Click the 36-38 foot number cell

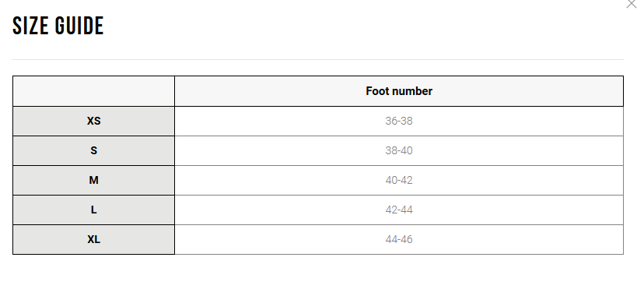point(399,121)
